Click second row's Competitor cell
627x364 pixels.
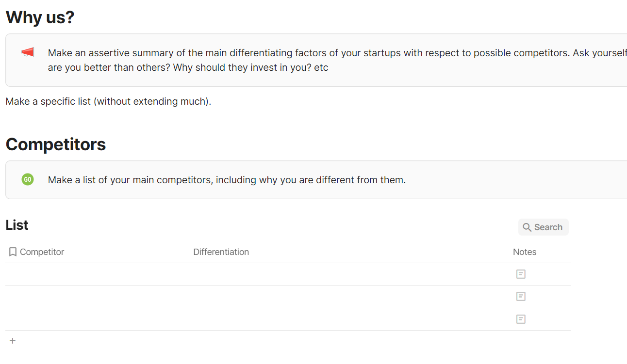pos(97,297)
